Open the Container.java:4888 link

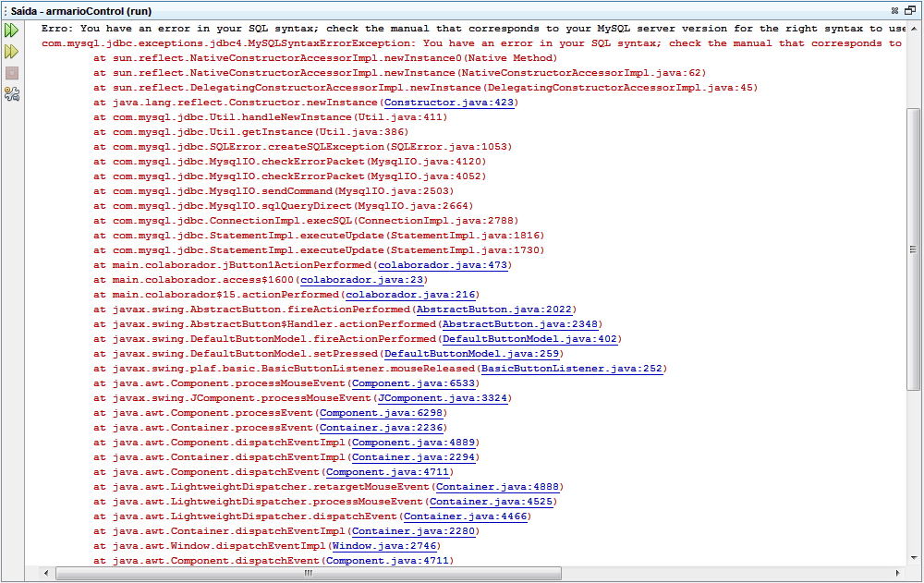click(x=497, y=487)
